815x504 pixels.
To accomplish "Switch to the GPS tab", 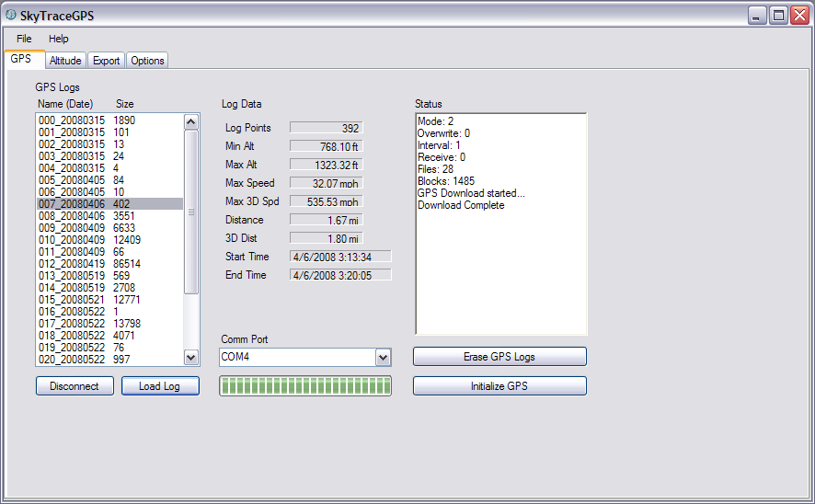I will coord(25,59).
